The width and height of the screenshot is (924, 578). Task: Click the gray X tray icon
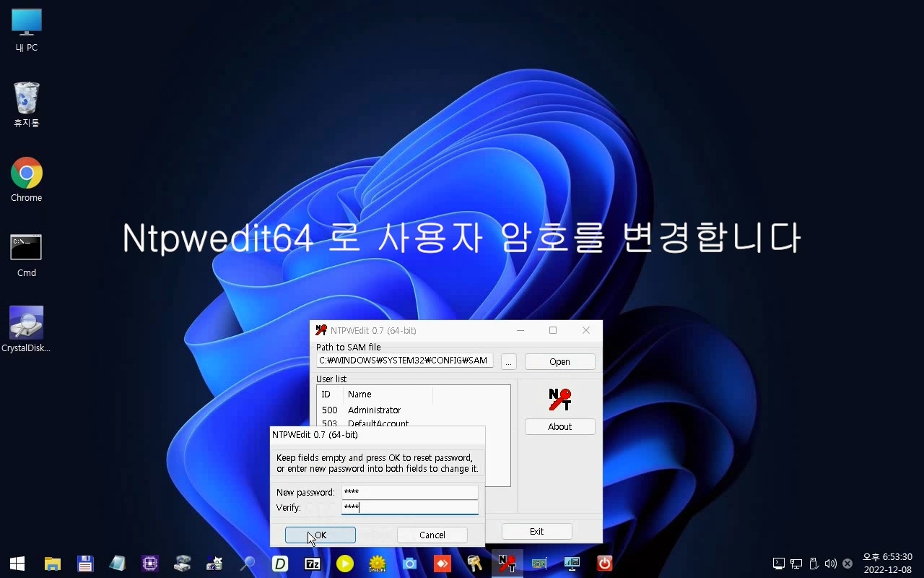pyautogui.click(x=847, y=564)
